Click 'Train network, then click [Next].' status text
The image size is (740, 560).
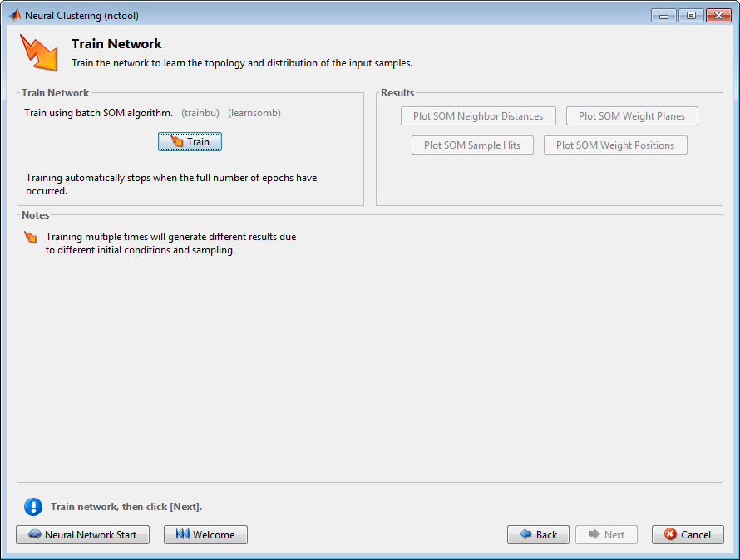tap(126, 507)
